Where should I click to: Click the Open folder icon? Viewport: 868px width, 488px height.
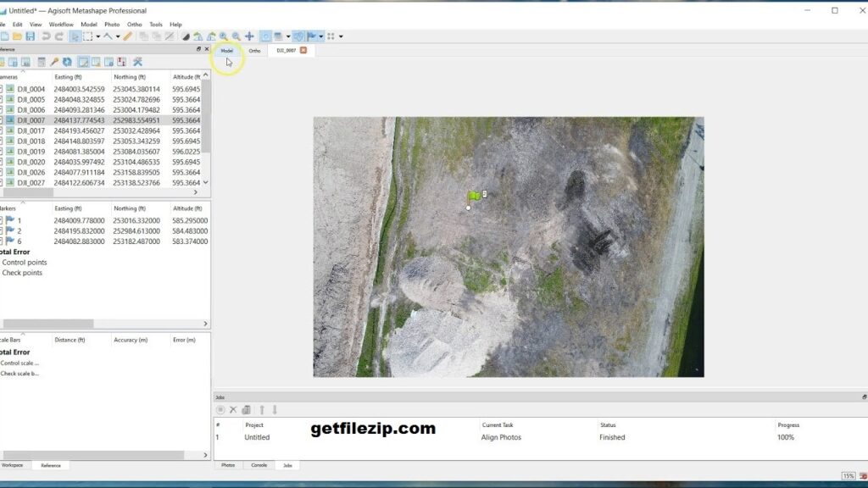pos(17,36)
